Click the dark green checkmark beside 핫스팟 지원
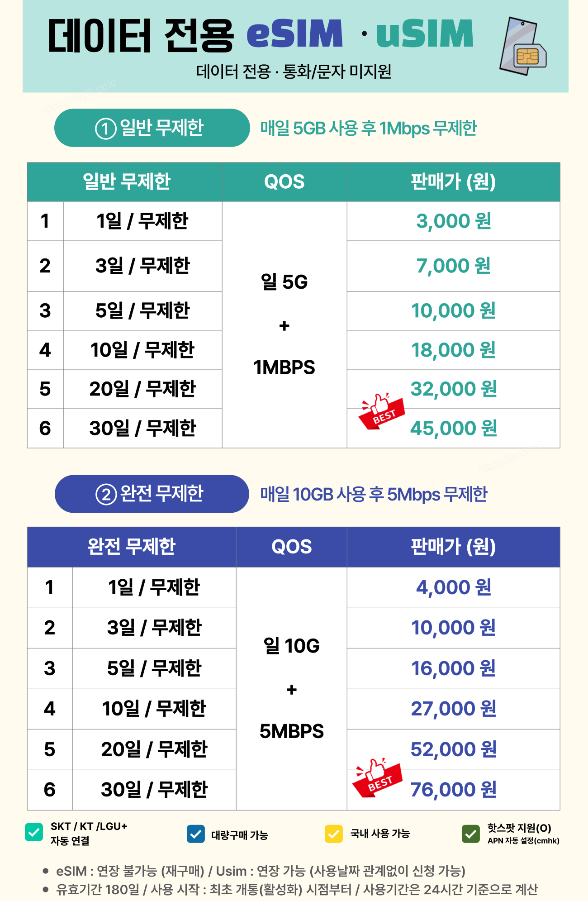The image size is (588, 901). click(x=471, y=834)
